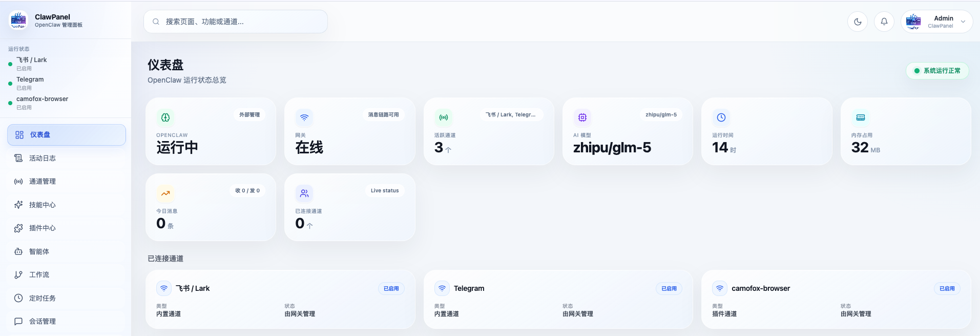This screenshot has height=336, width=980.
Task: Go to 活动日志 in the sidebar
Action: click(x=43, y=159)
